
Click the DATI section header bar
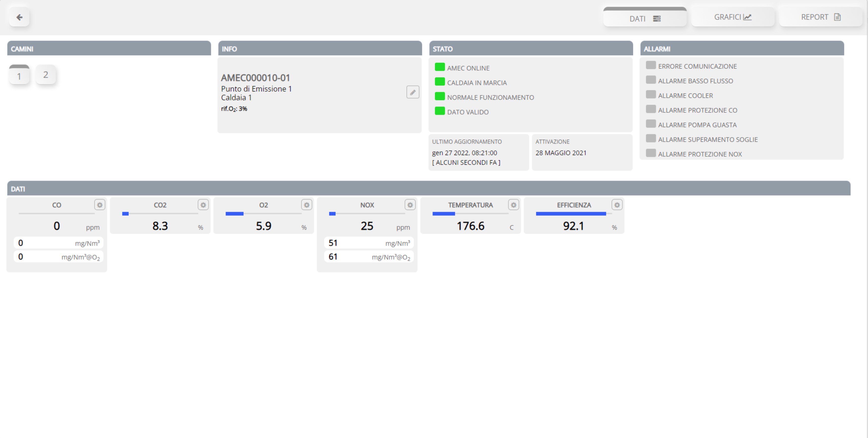429,188
